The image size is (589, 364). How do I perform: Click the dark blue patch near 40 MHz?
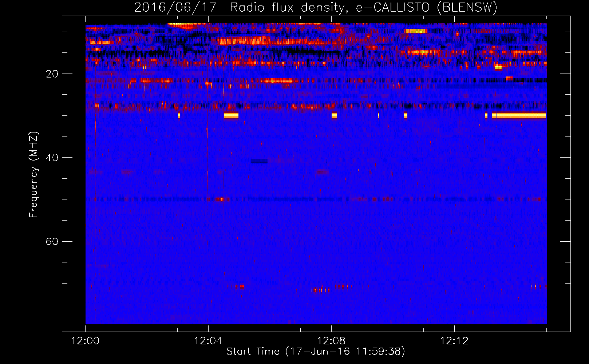tap(259, 161)
